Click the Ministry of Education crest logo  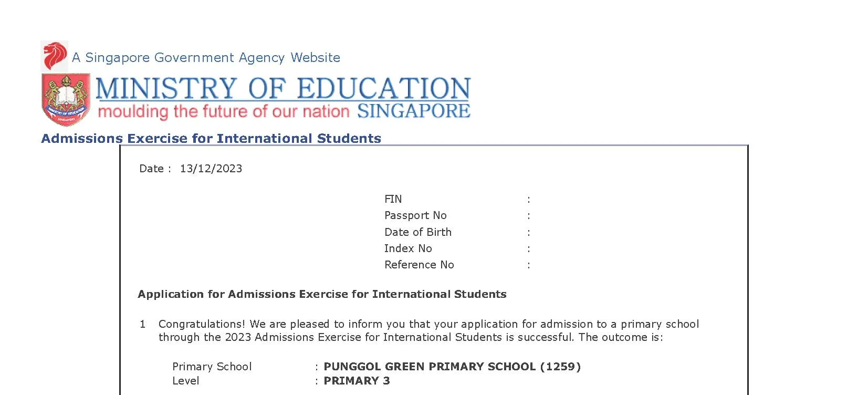[66, 100]
